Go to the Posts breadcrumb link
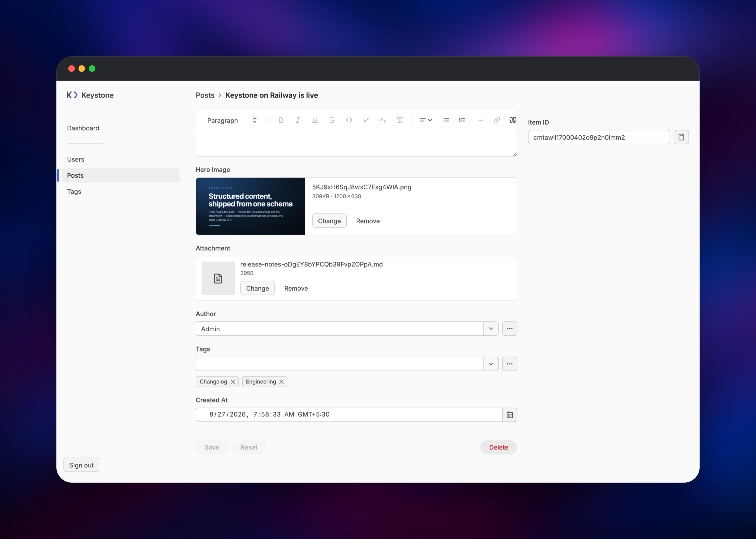This screenshot has height=539, width=756. [205, 95]
